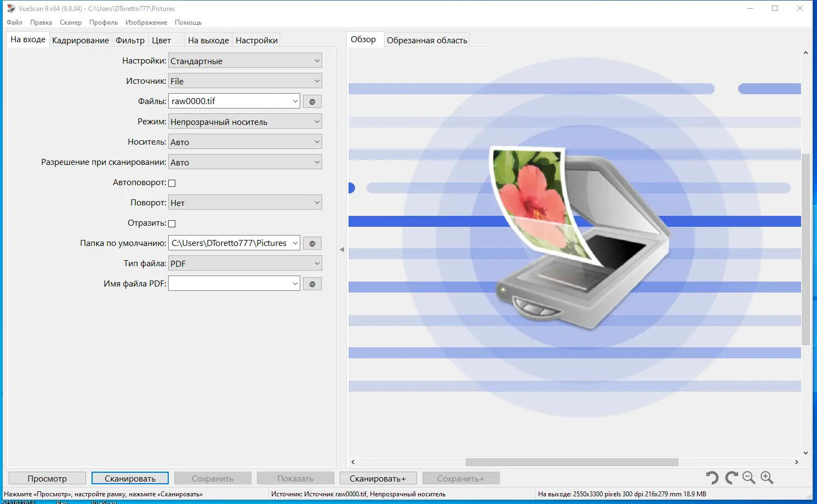Screen dimensions: 817x504
Task: Collapse the settings panel with the arrow icon
Action: tap(342, 249)
